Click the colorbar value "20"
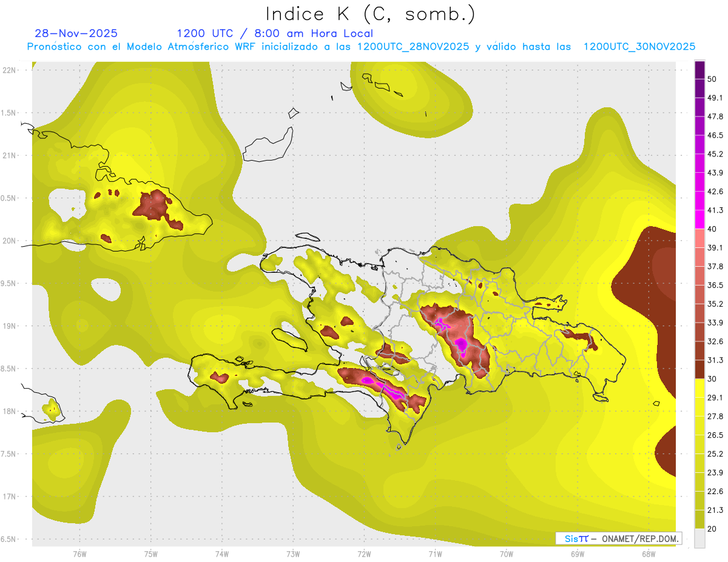 tap(713, 529)
